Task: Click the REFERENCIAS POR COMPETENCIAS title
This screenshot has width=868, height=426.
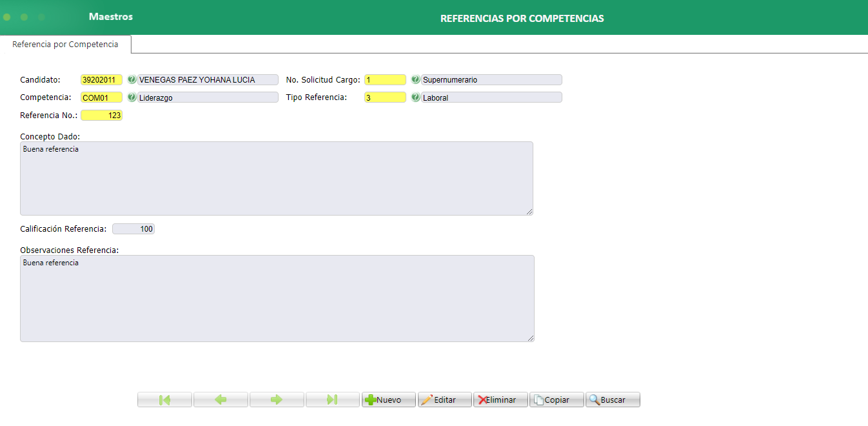Action: pyautogui.click(x=522, y=19)
